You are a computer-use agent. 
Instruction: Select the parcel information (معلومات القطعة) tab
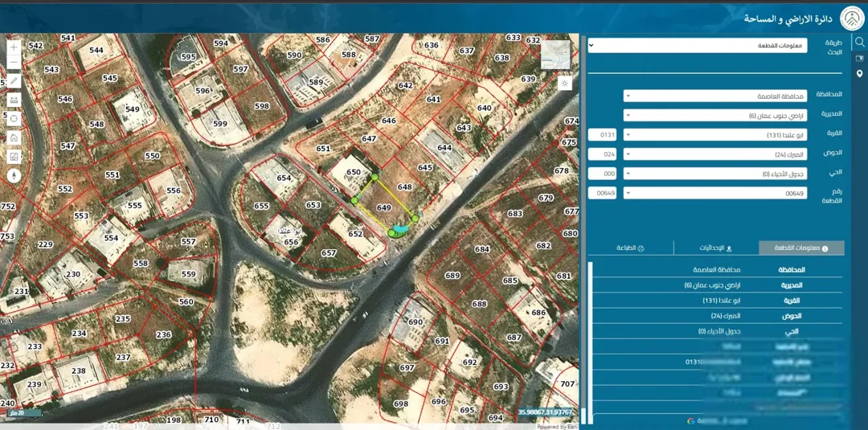tap(801, 248)
